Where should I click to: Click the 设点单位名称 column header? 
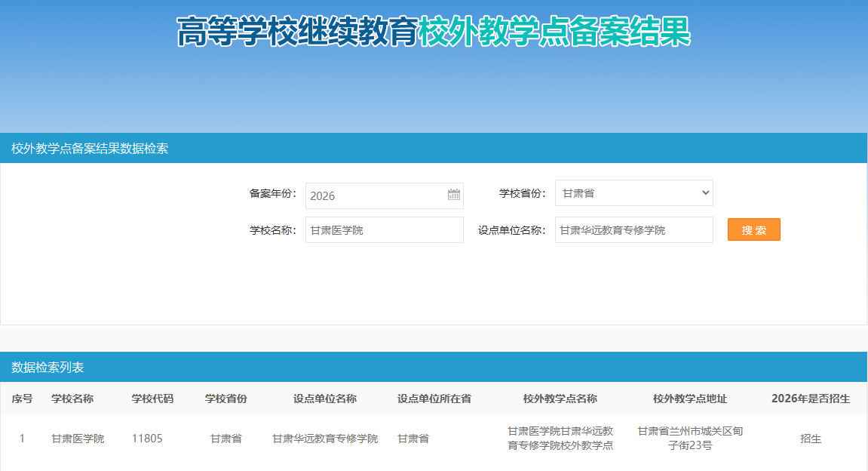[x=325, y=399]
